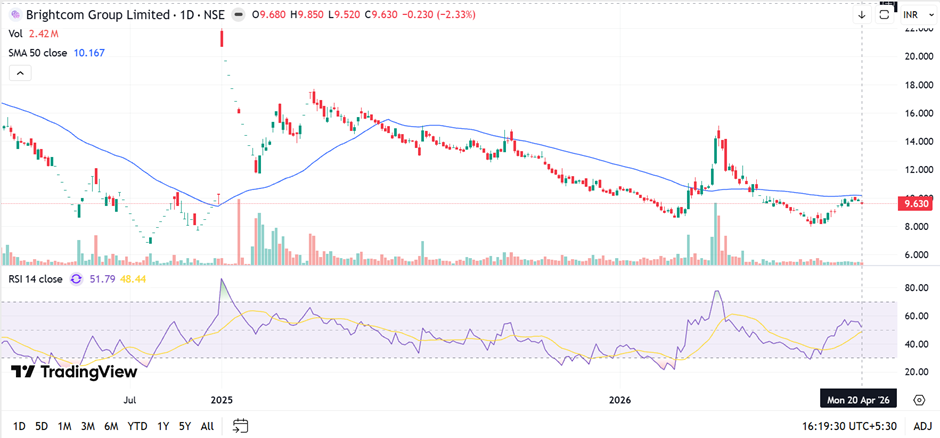Collapse the indicator legend with chevron

tap(20, 73)
